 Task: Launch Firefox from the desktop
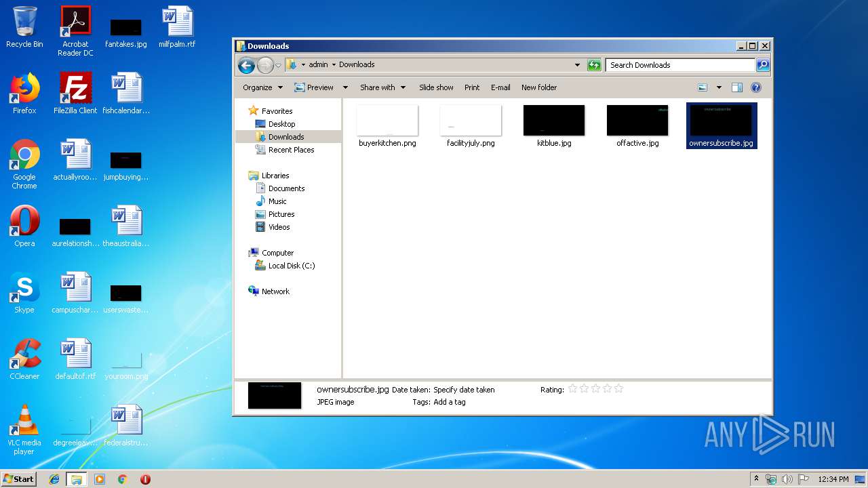(x=24, y=94)
